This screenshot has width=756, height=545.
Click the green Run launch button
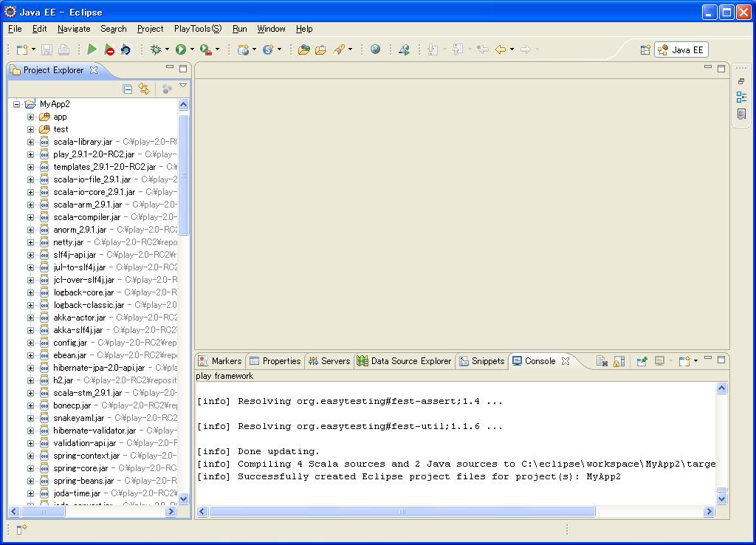pyautogui.click(x=181, y=49)
